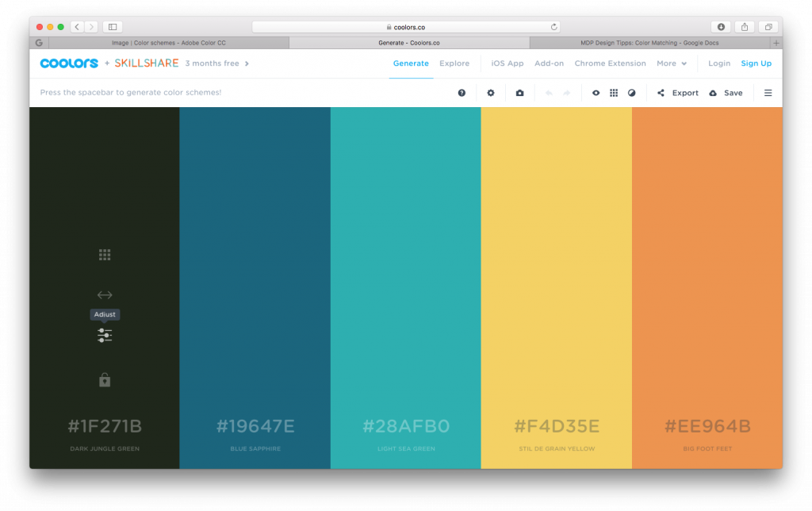
Task: Click the settings gear in the toolbar
Action: pyautogui.click(x=491, y=93)
